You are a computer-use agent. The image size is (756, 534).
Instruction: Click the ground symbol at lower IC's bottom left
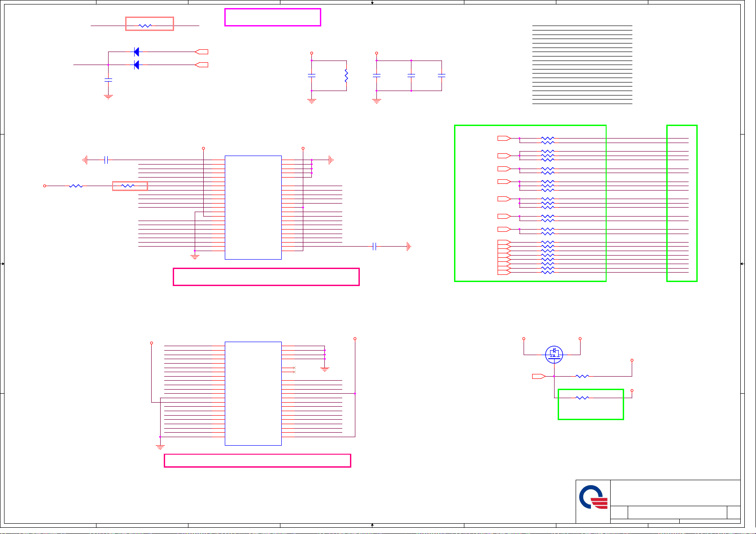coord(160,447)
